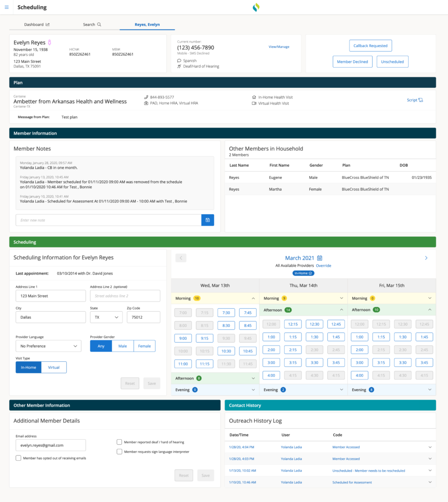Click the Callback Requested button

pos(370,46)
